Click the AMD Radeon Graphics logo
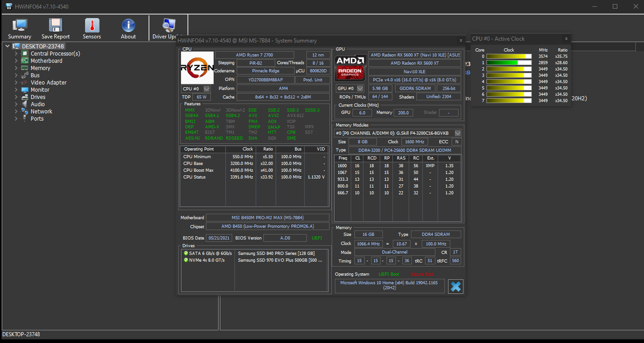 (x=351, y=68)
